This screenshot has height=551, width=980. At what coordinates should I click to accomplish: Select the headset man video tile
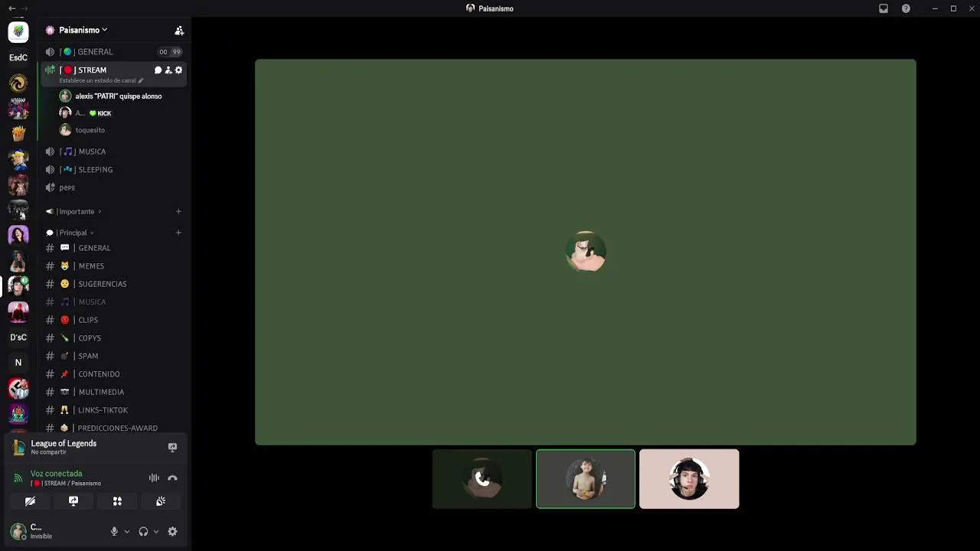[689, 479]
